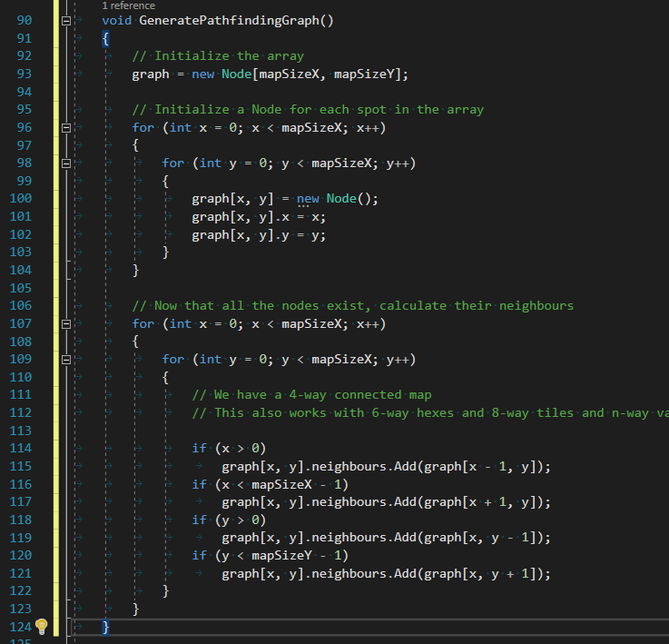
Task: Click the 'Node()' constructor on line 100
Action: [349, 199]
